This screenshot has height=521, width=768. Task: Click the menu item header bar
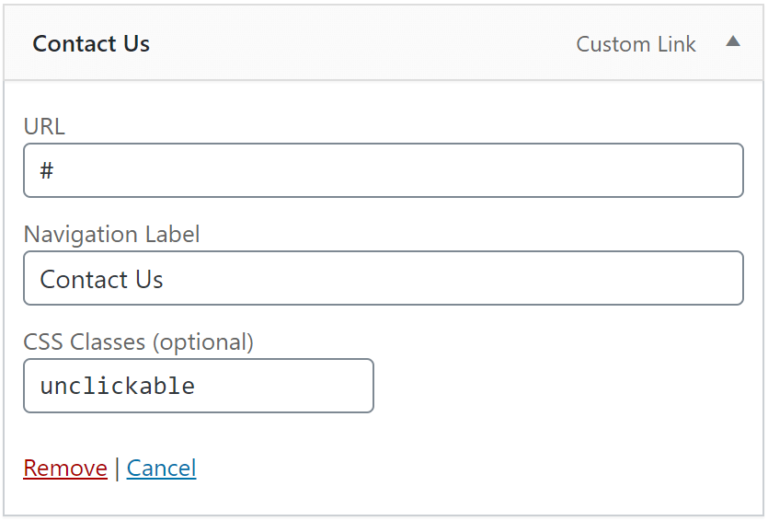[384, 43]
